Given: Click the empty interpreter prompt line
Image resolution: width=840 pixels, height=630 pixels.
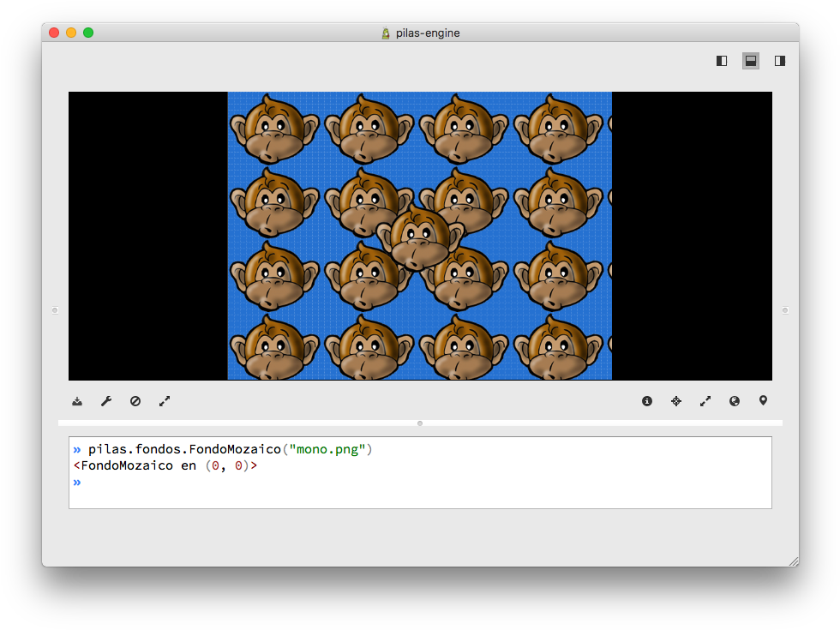Looking at the screenshot, I should pos(420,482).
